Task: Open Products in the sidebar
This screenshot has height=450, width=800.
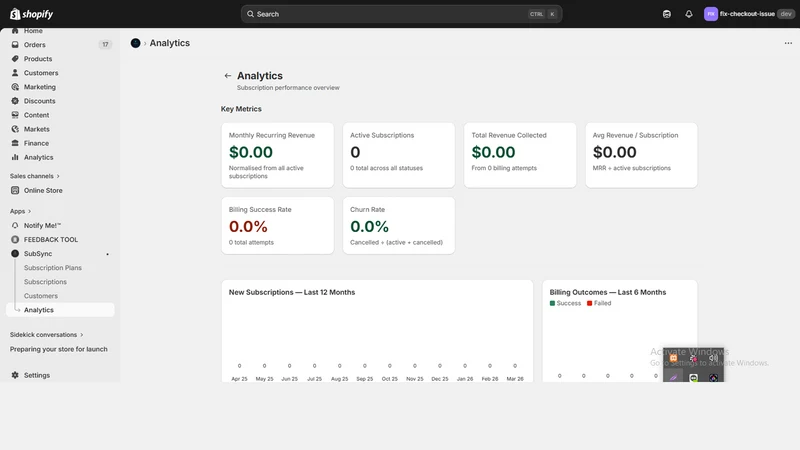Action: pos(38,59)
